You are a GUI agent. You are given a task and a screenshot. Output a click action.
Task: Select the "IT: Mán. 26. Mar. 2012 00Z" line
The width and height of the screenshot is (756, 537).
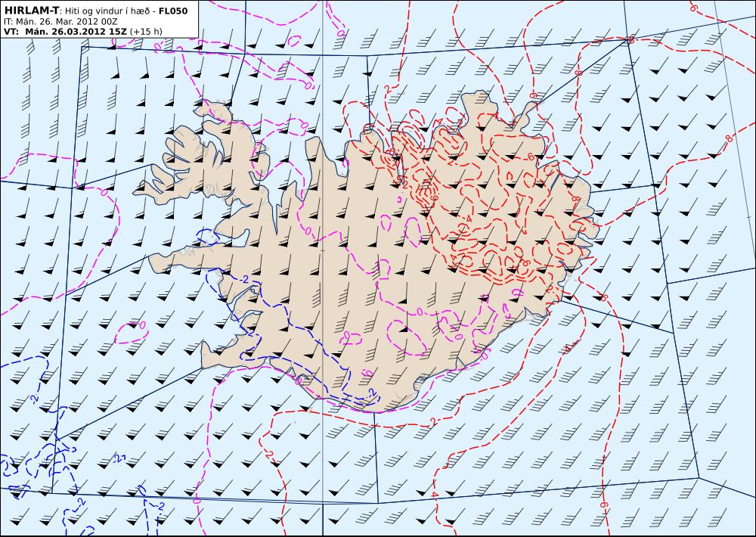tap(60, 21)
